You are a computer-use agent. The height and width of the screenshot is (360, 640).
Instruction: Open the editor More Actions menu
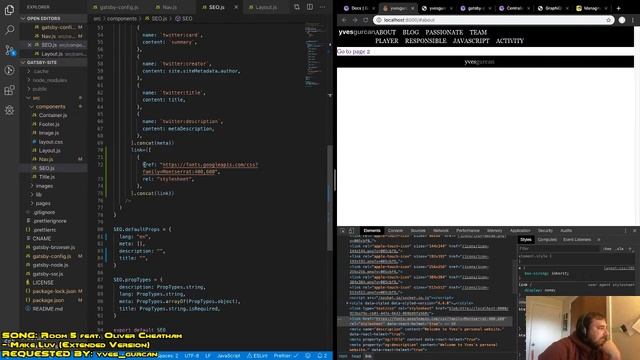[323, 7]
